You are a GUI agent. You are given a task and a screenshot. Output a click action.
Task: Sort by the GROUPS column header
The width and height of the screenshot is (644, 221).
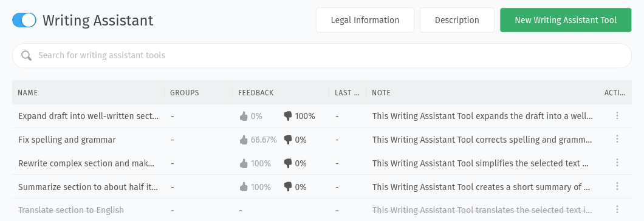(x=185, y=93)
